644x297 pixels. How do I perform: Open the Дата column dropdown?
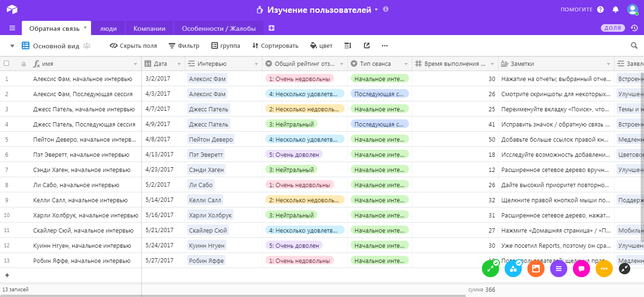[x=179, y=63]
